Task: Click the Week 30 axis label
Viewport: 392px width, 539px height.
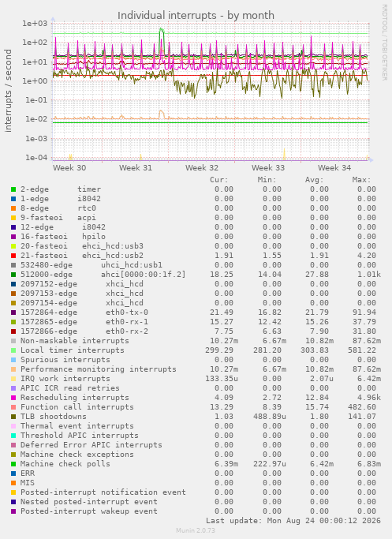Action: pyautogui.click(x=69, y=168)
